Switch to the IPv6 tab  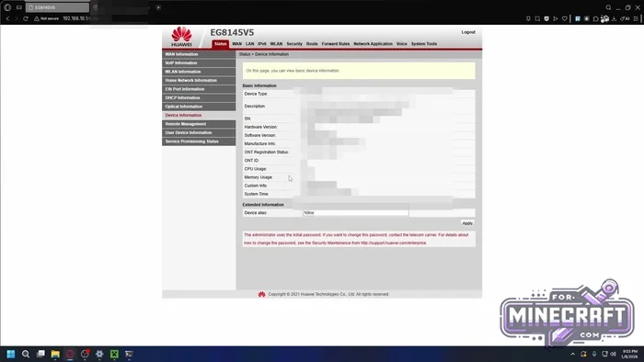[x=262, y=44]
